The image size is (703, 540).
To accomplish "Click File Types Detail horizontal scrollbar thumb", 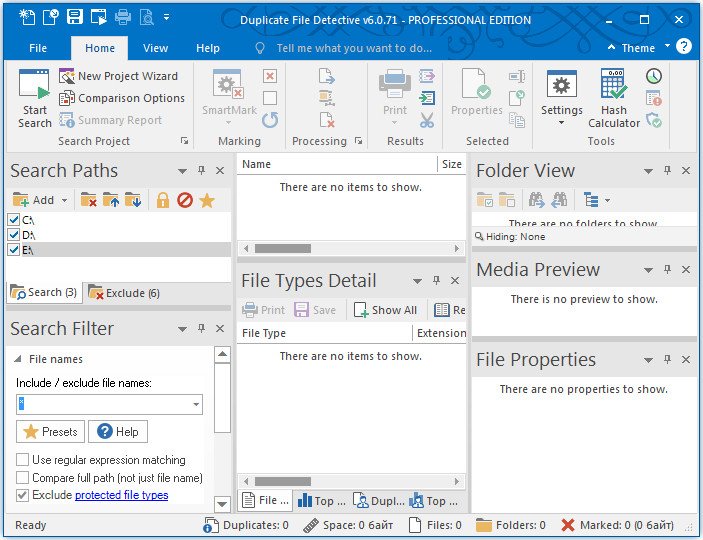I will point(283,481).
